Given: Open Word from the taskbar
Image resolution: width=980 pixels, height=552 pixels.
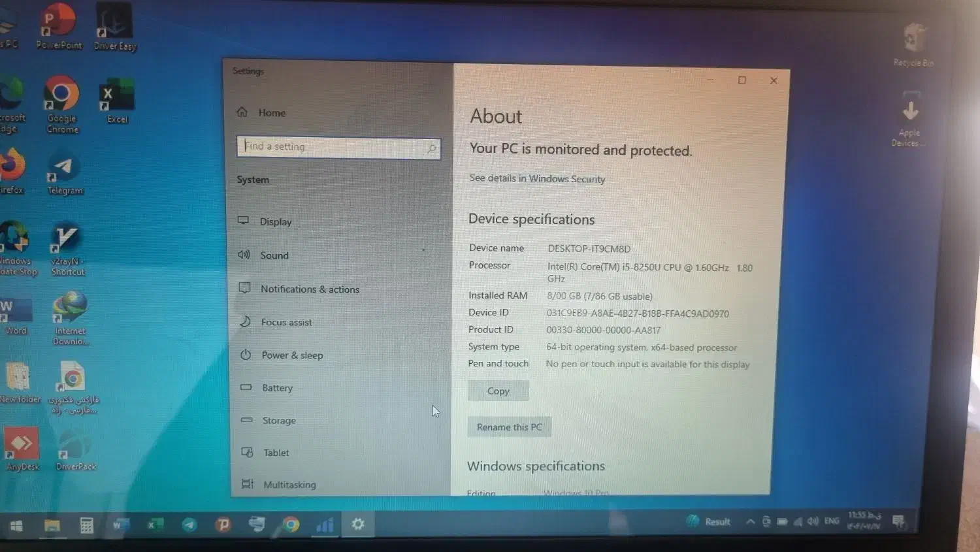Looking at the screenshot, I should [121, 525].
